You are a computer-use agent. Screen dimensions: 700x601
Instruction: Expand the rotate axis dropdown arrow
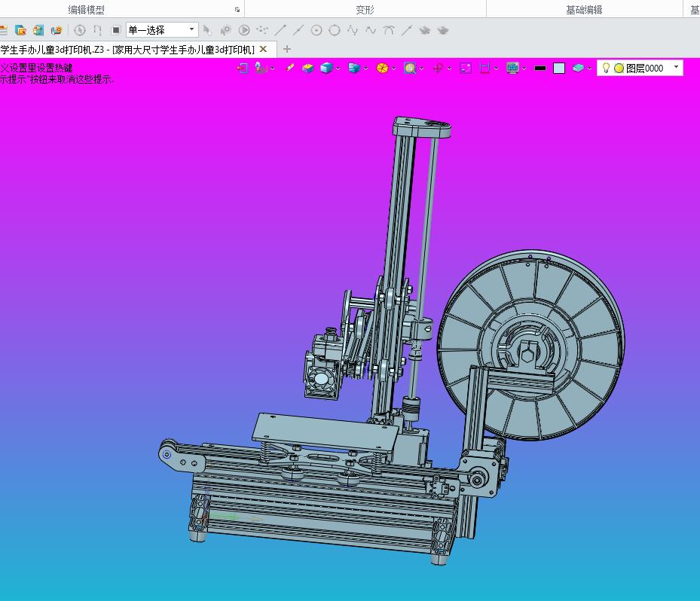point(450,69)
